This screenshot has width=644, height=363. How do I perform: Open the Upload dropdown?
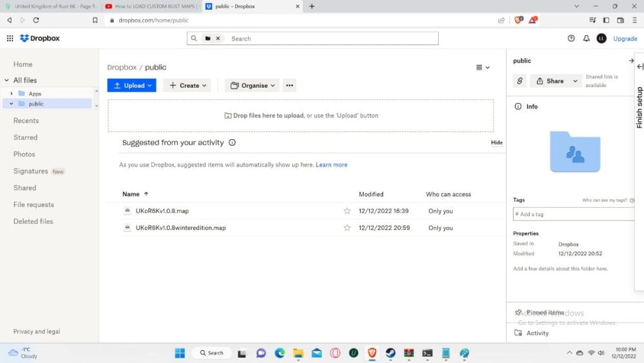(x=131, y=85)
